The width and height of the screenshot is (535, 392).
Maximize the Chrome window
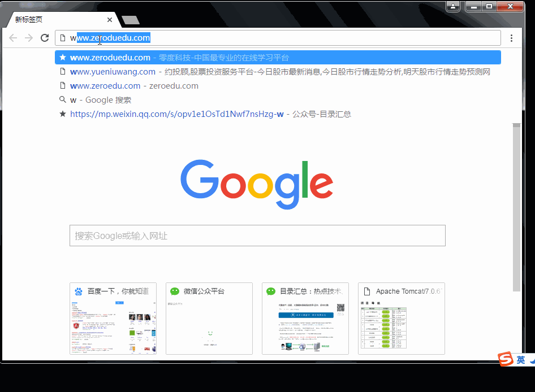489,6
